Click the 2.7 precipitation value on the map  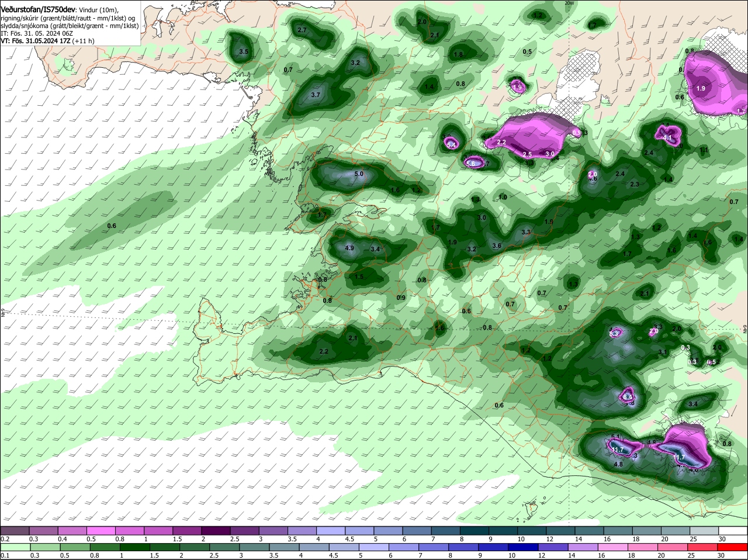tap(302, 30)
